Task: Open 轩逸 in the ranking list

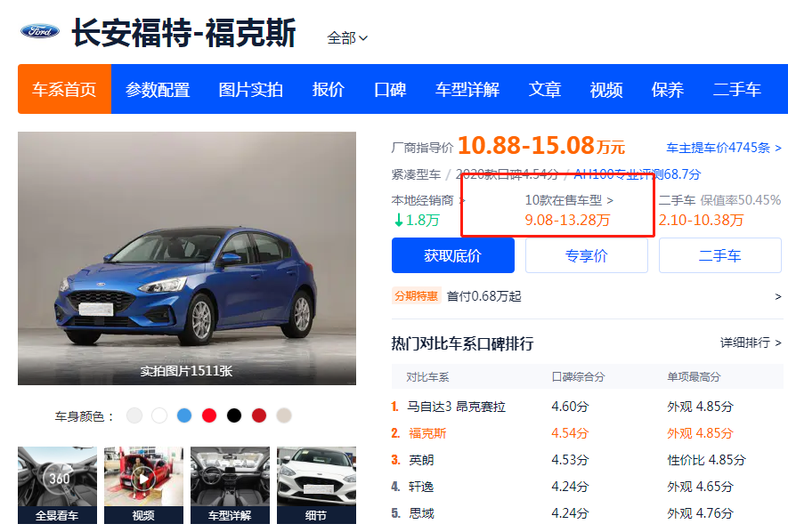Action: point(421,487)
